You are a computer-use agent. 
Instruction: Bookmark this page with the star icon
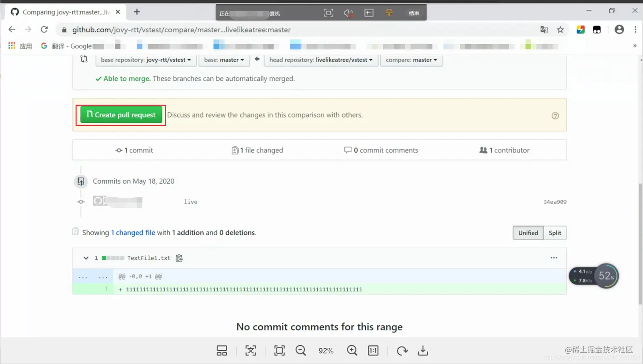[560, 29]
